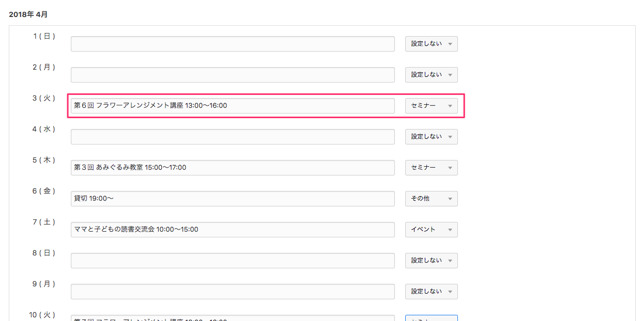The image size is (644, 321).
Task: Open the セミナー dropdown for April 3
Action: tap(431, 106)
